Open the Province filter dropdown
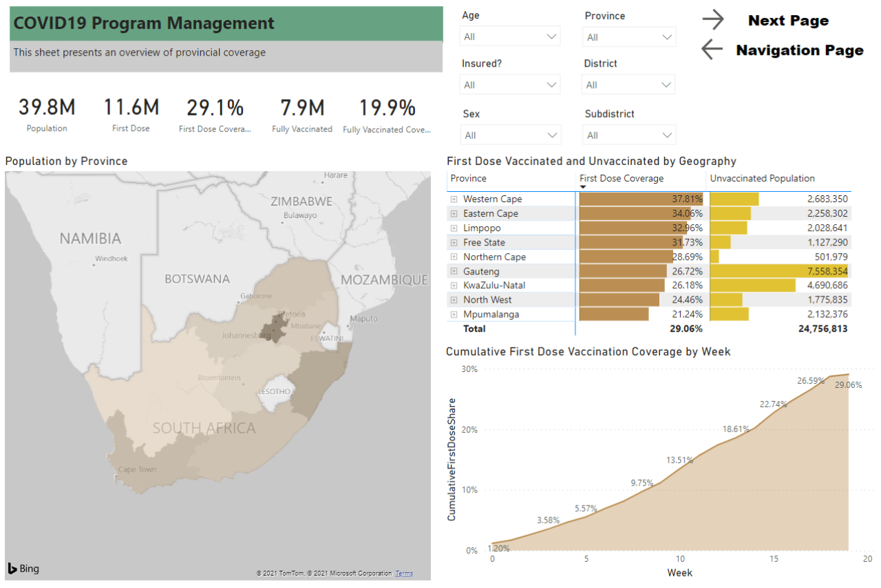Image resolution: width=881 pixels, height=588 pixels. point(629,37)
